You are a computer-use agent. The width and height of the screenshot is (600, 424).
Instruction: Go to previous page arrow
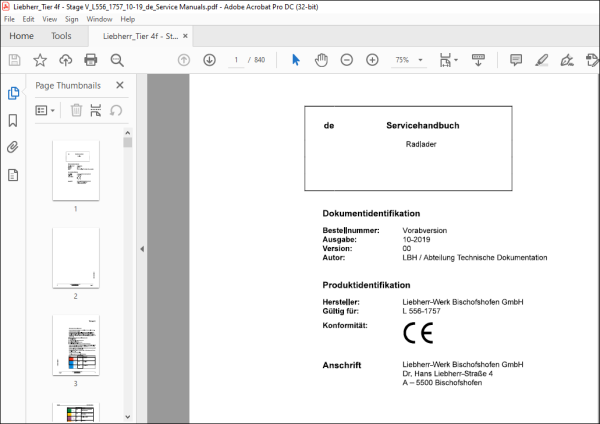184,60
